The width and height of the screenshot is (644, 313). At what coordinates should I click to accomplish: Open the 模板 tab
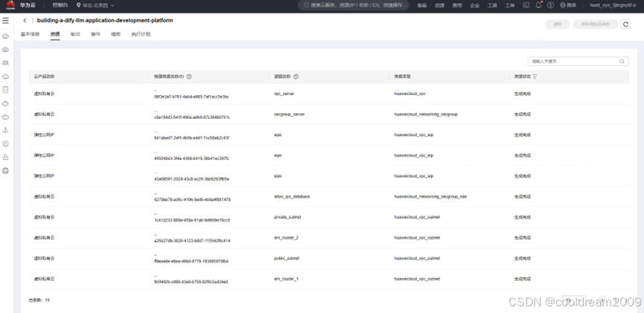coord(116,34)
